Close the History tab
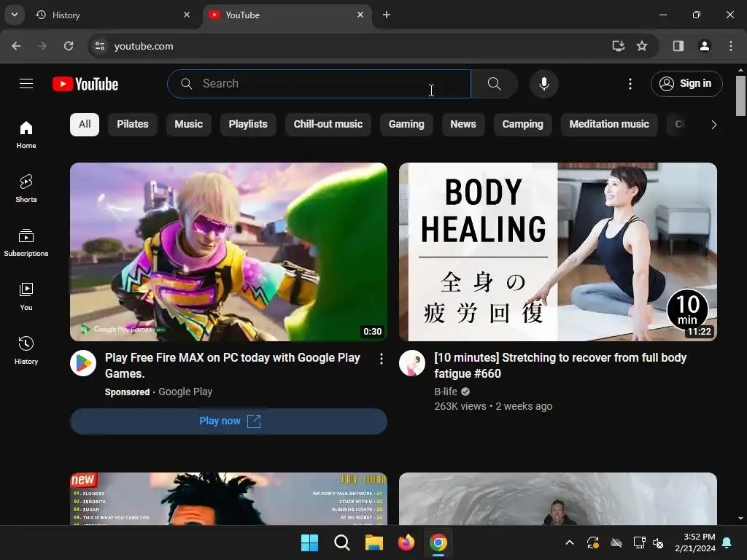 [187, 15]
